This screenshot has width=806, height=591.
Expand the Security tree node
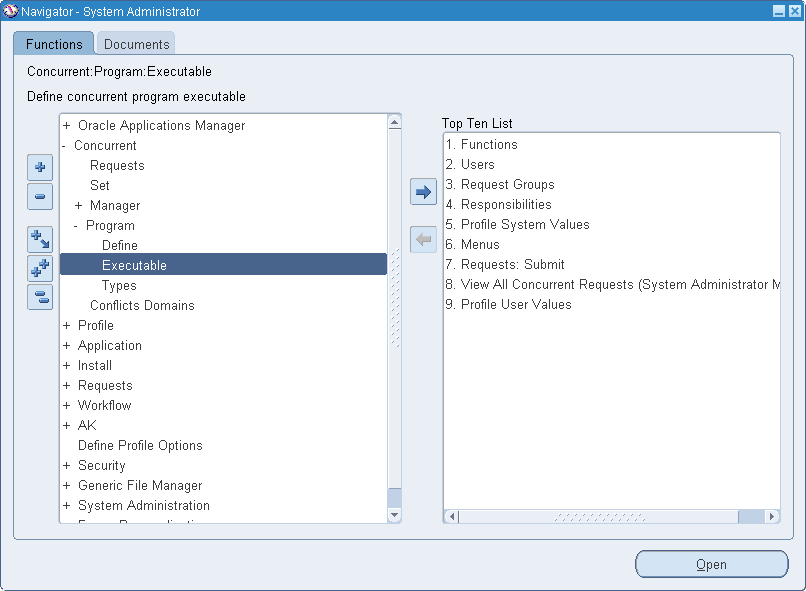pos(66,465)
